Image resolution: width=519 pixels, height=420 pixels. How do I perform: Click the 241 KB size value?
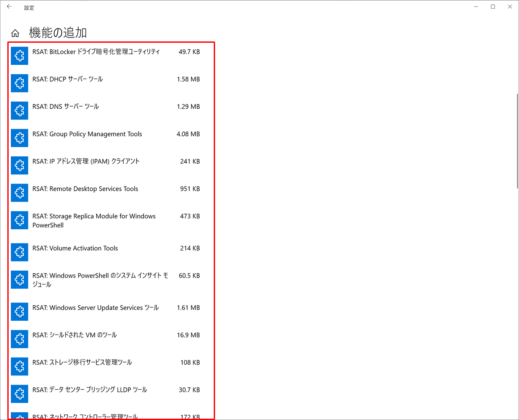190,161
